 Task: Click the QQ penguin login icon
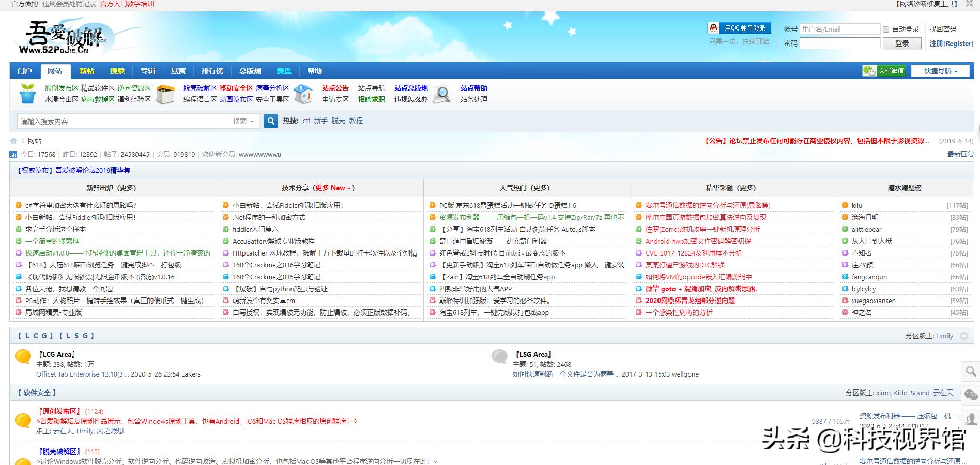coord(714,28)
